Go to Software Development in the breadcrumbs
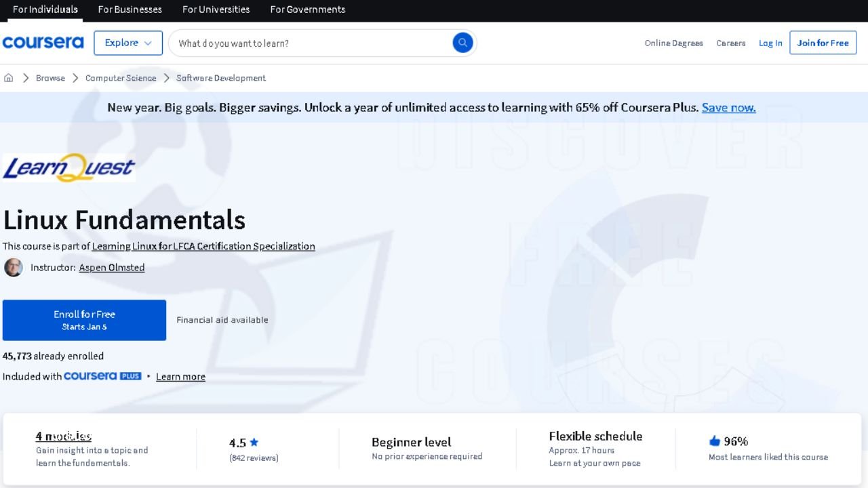Screen dimensions: 868x488 click(221, 78)
